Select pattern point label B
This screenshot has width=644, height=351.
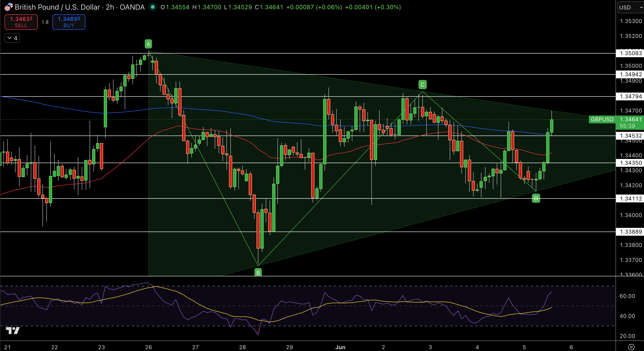coord(258,272)
